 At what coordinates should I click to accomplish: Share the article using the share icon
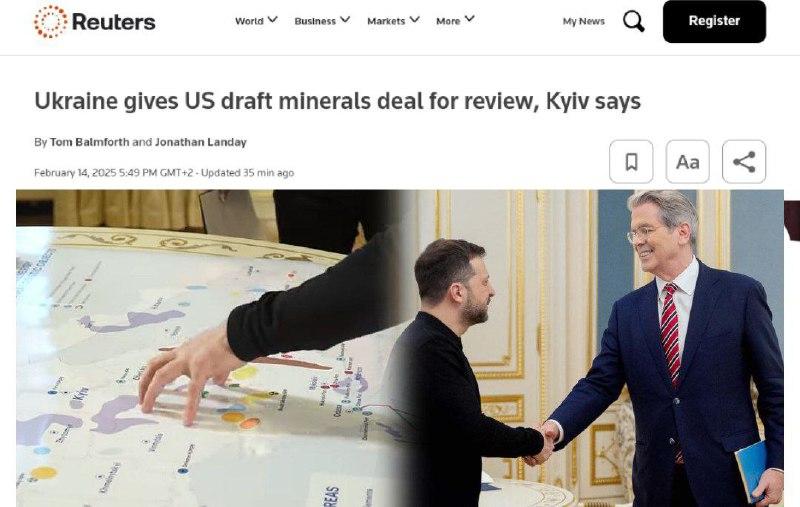point(744,162)
